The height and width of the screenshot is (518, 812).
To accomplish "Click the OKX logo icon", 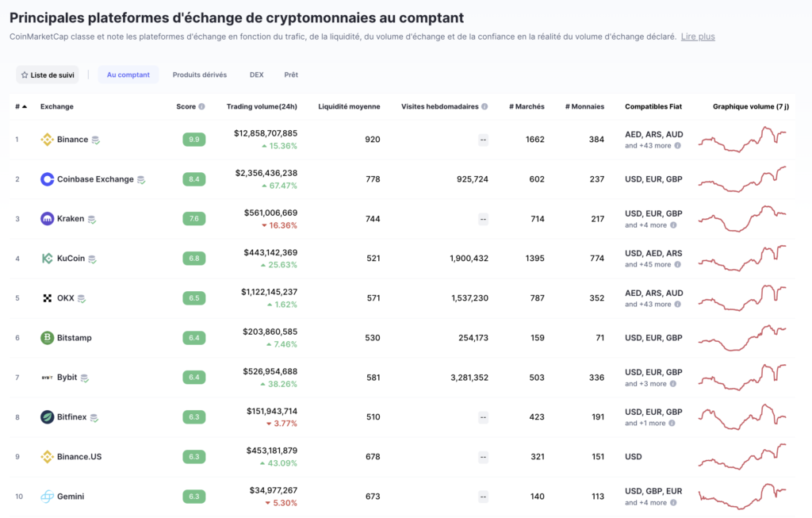I will (x=47, y=297).
